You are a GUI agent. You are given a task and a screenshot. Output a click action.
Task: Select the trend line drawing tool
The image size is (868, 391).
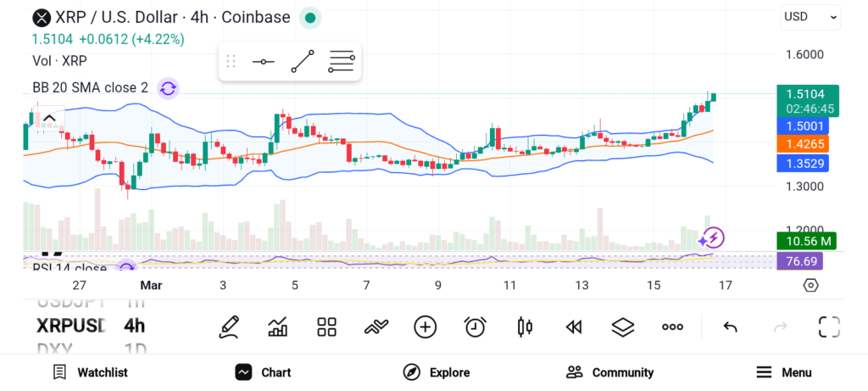pyautogui.click(x=303, y=62)
